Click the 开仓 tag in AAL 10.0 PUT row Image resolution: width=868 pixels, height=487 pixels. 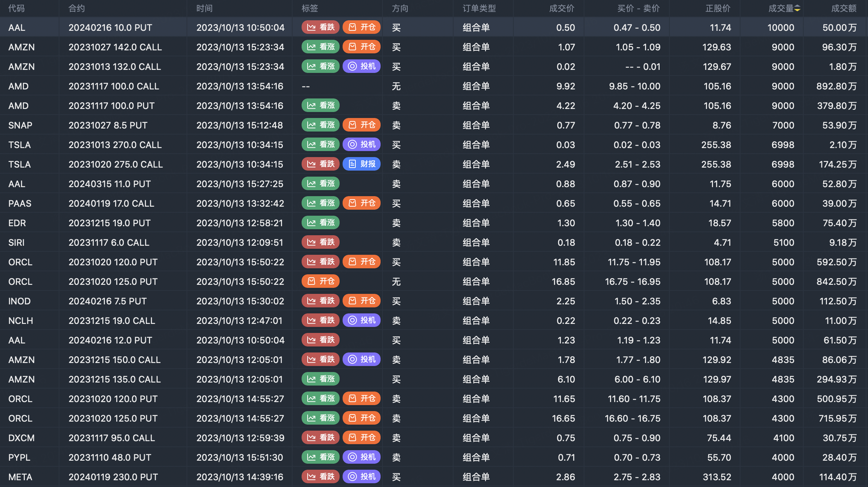coord(362,27)
